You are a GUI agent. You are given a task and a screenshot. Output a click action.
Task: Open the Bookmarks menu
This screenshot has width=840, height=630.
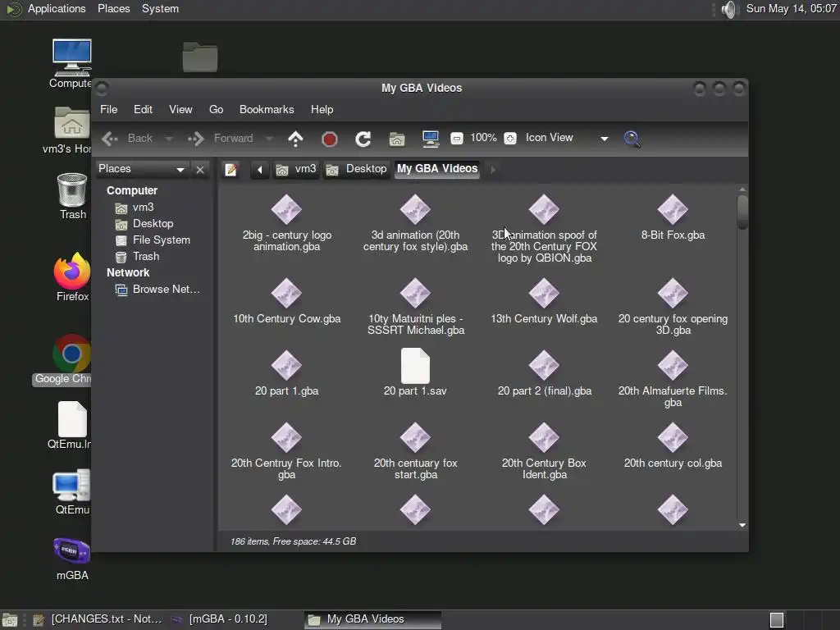pos(267,109)
